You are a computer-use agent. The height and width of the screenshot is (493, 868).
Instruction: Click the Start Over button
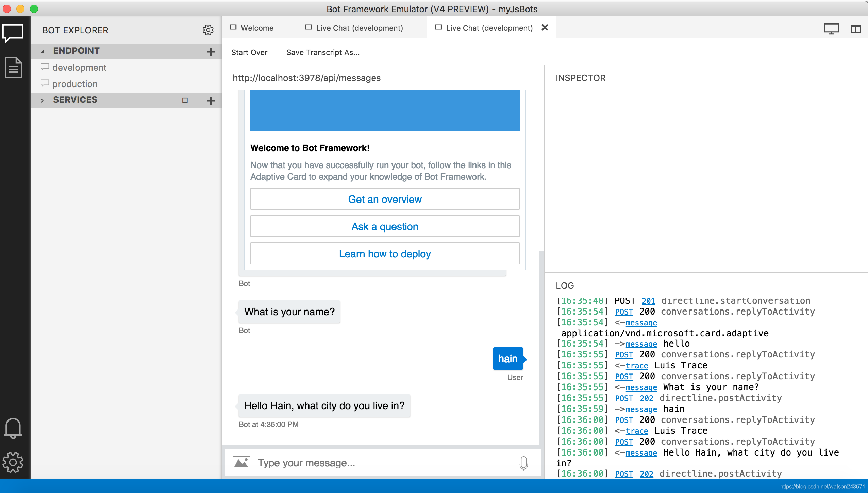(249, 52)
